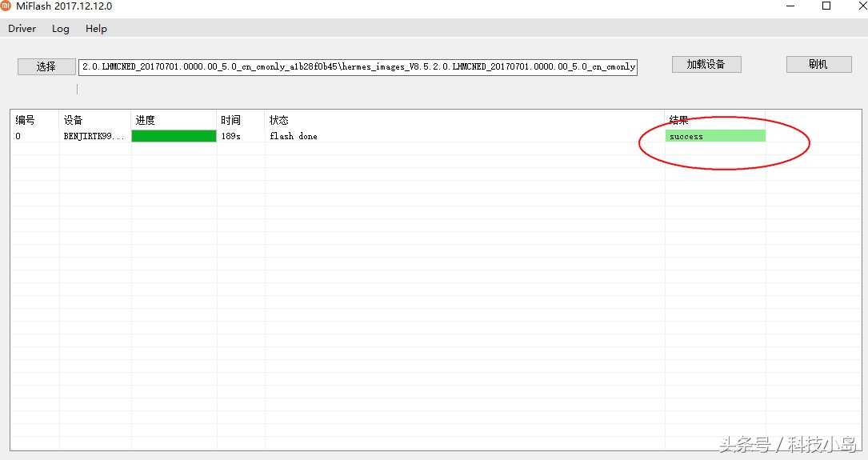Image resolution: width=868 pixels, height=460 pixels.
Task: Open the Help menu
Action: pyautogui.click(x=96, y=29)
